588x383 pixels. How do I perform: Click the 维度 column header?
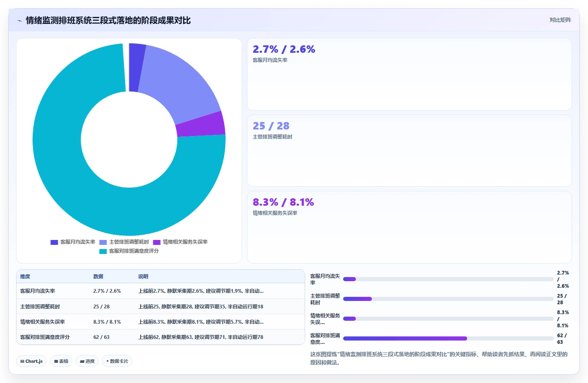[25, 277]
